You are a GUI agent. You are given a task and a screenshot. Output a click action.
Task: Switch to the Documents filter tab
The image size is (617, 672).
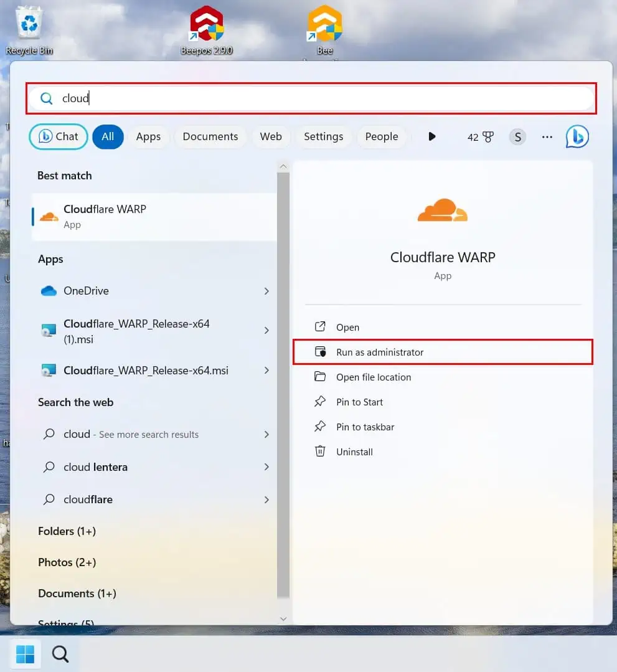click(210, 137)
